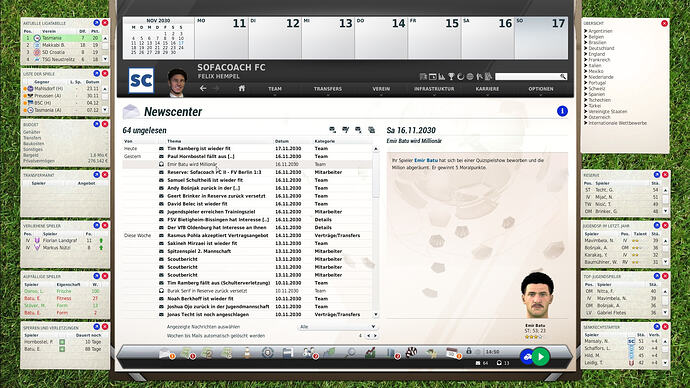Expand the England entry in Übersicht
Screen dimensions: 690x388
point(596,54)
